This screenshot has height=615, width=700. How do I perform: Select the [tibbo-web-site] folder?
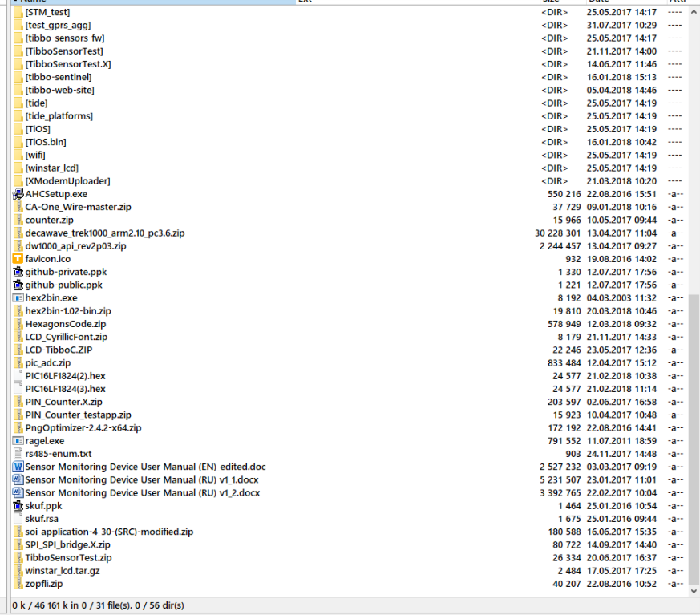[60, 90]
